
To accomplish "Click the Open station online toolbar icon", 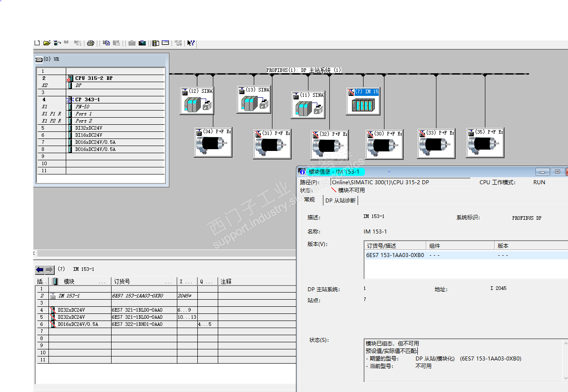I will pos(57,43).
